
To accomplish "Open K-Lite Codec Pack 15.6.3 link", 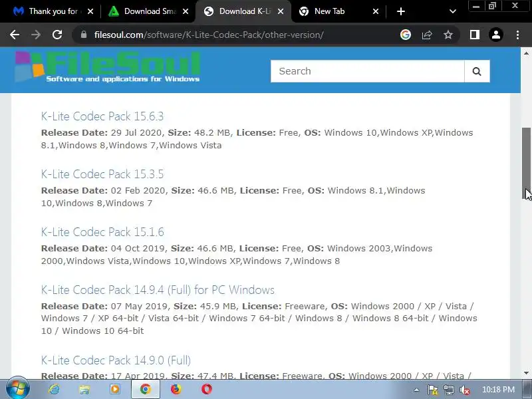I will click(x=102, y=116).
